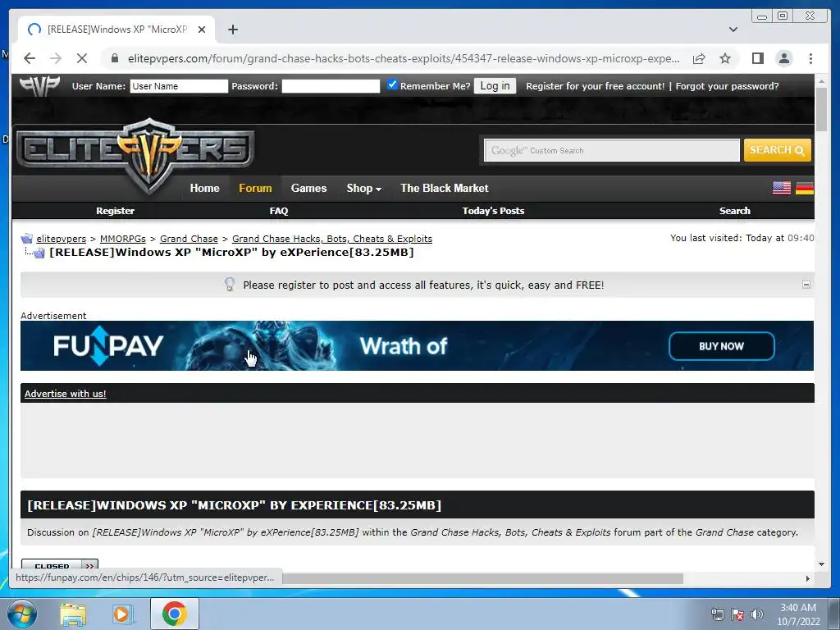Open The Black Market section
Image resolution: width=840 pixels, height=630 pixels.
444,188
